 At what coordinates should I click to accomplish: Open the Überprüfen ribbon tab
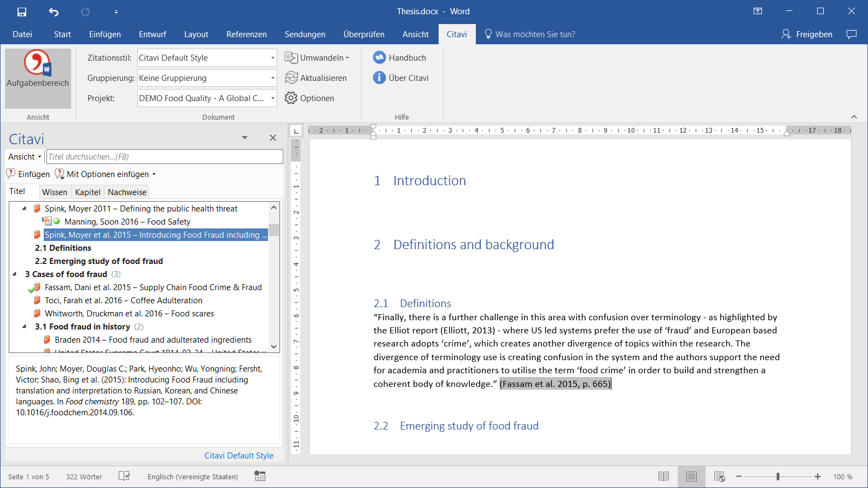364,34
